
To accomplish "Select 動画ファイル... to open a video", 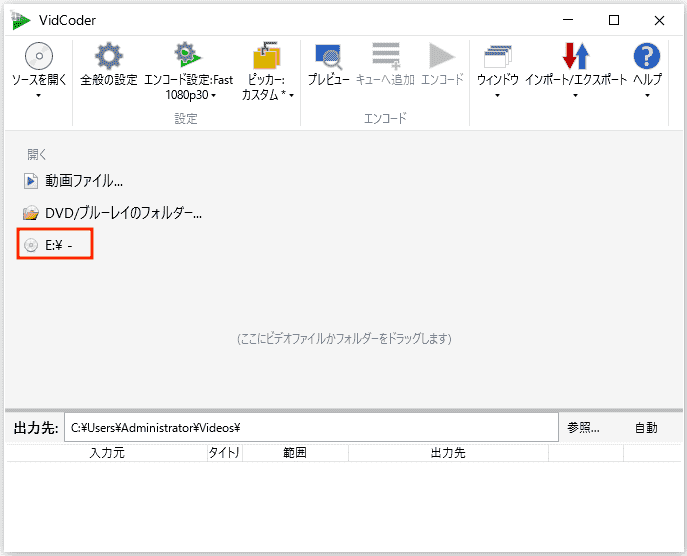I will pos(83,181).
